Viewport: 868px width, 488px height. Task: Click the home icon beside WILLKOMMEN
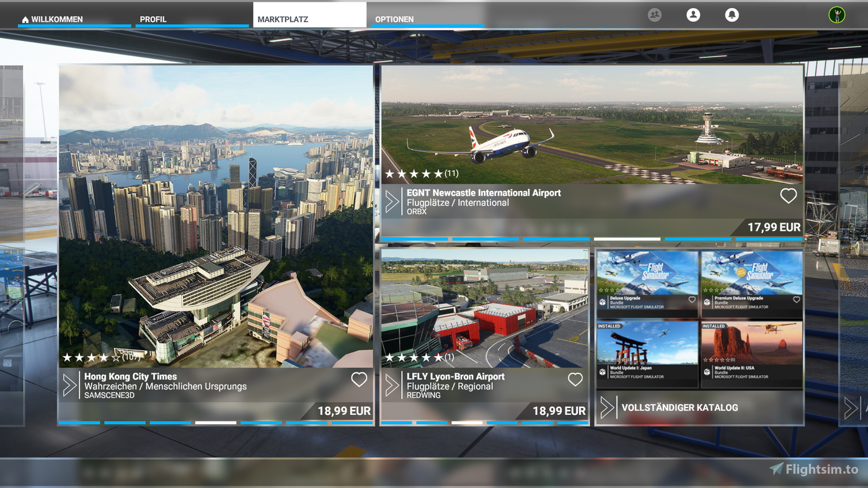24,19
